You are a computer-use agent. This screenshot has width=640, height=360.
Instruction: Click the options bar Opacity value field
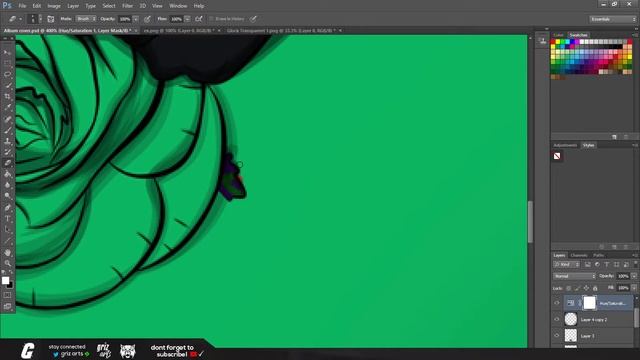(124, 19)
